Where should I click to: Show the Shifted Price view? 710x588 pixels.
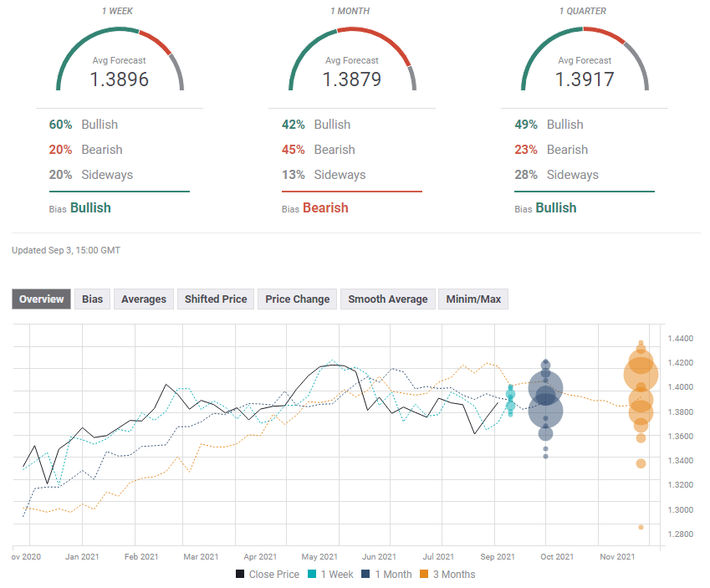pyautogui.click(x=216, y=299)
